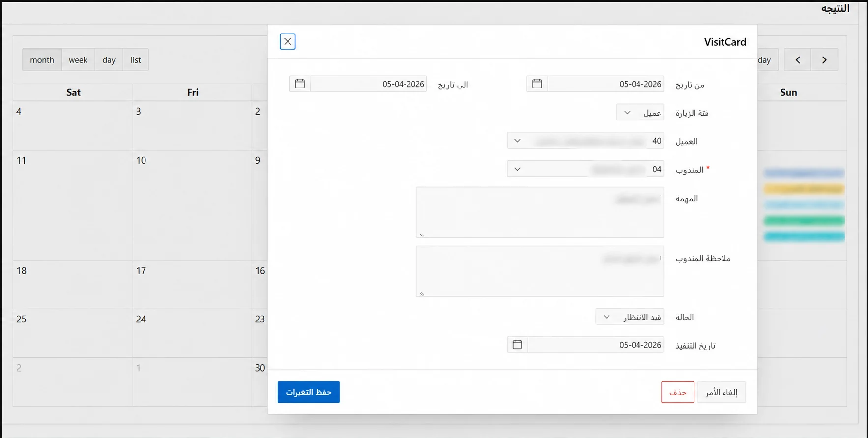868x438 pixels.
Task: Click the النتيجه page heading
Action: 835,8
